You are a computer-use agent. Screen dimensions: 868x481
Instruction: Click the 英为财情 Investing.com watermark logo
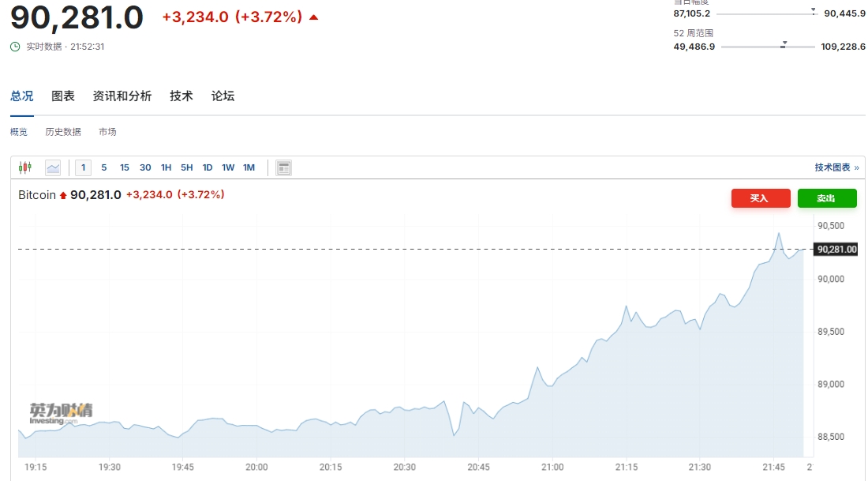tap(61, 413)
